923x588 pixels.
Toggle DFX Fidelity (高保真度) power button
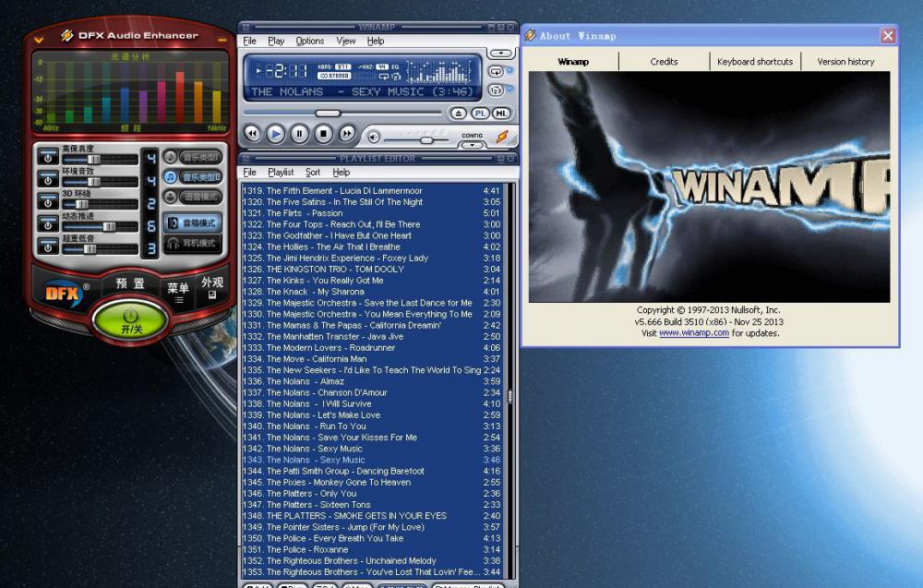[48, 157]
